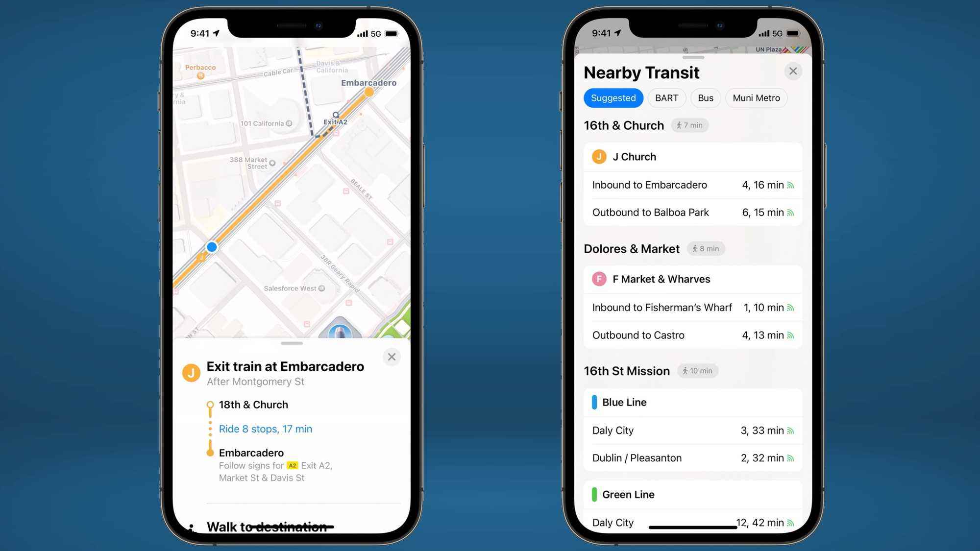Select the Suggested transit filter tab

tap(612, 98)
